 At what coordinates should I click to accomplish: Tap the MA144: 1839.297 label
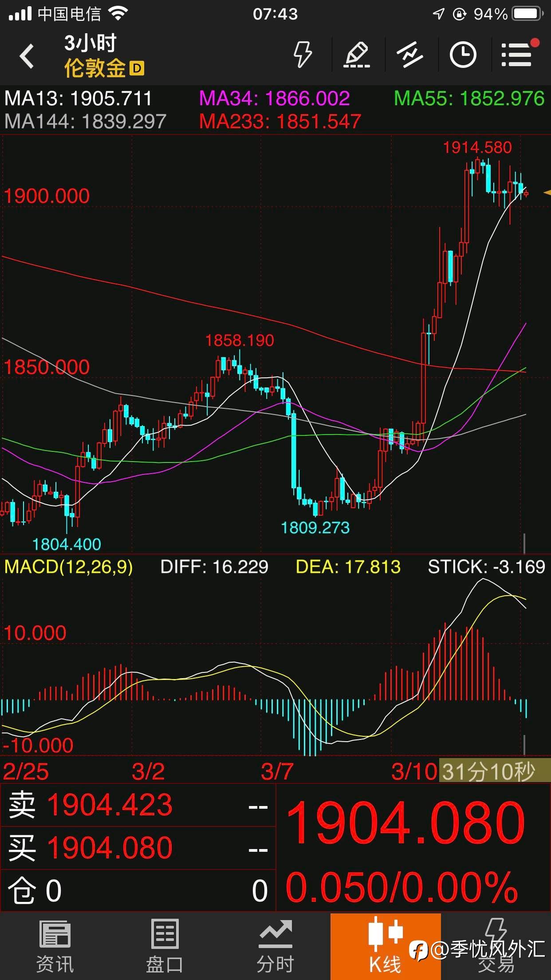coord(85,122)
